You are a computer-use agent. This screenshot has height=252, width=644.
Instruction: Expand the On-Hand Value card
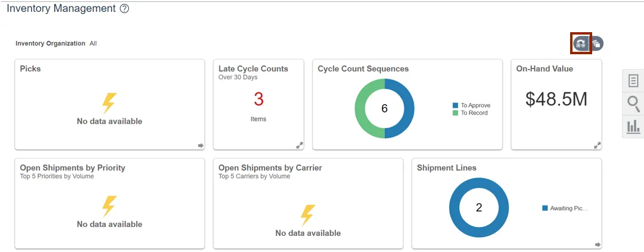click(598, 145)
